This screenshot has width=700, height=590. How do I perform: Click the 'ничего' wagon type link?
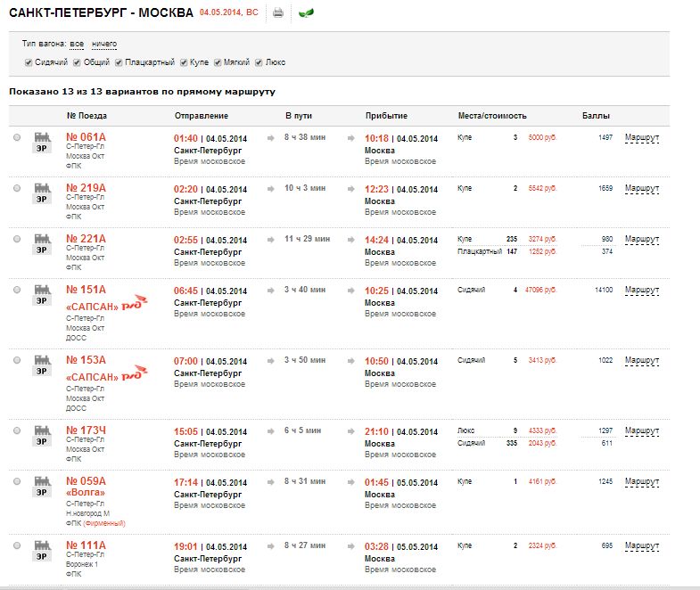pyautogui.click(x=104, y=44)
